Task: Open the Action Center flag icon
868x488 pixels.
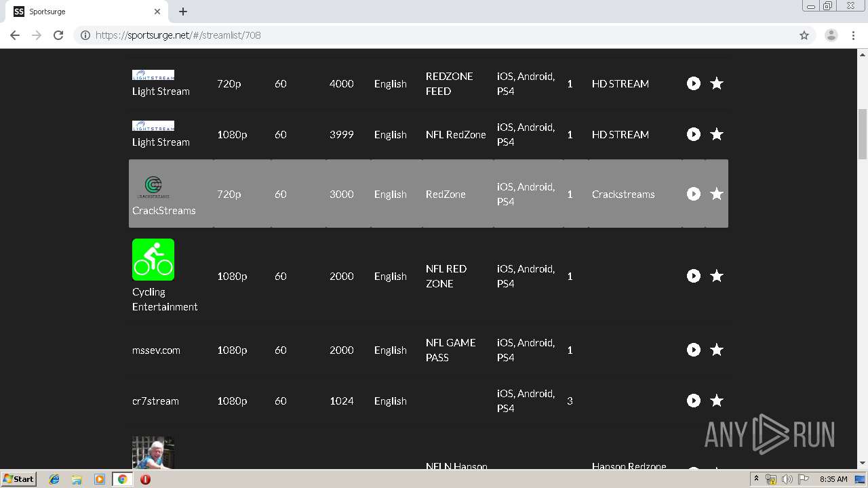Action: tap(803, 479)
